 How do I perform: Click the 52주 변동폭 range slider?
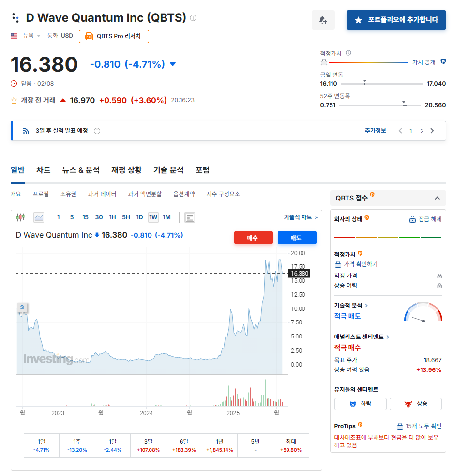(380, 105)
